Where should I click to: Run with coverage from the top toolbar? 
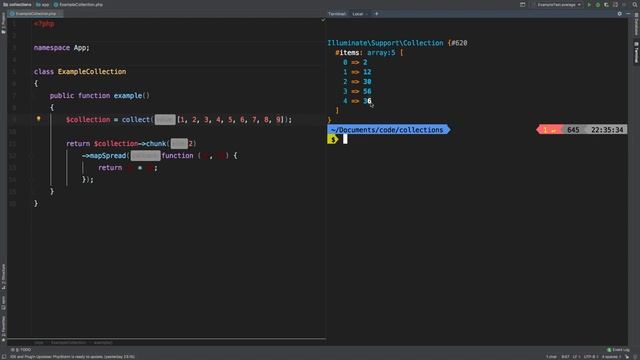[x=606, y=5]
